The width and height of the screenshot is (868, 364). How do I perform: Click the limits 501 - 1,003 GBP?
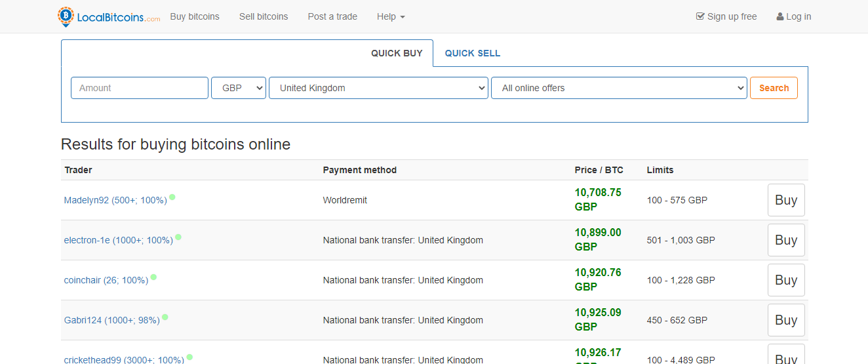(681, 240)
